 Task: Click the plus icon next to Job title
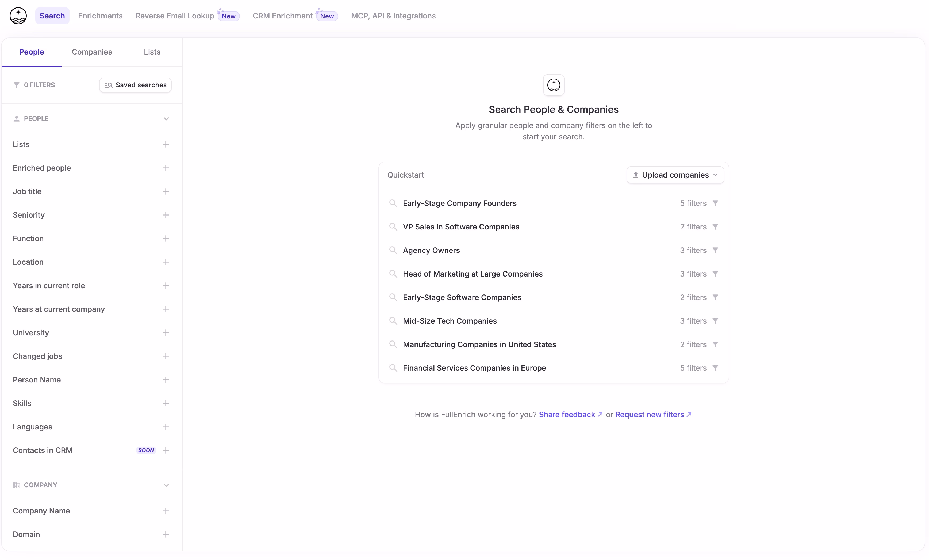click(x=166, y=191)
